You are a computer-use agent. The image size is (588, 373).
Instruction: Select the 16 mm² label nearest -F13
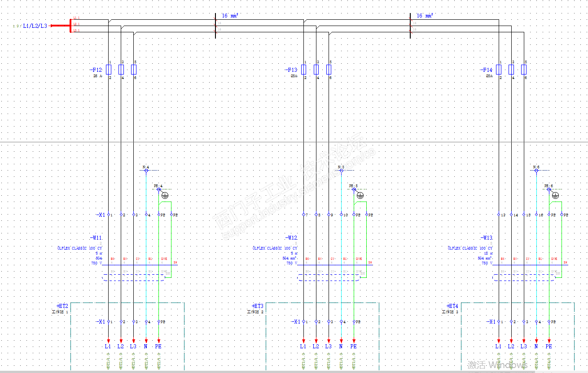tap(230, 16)
